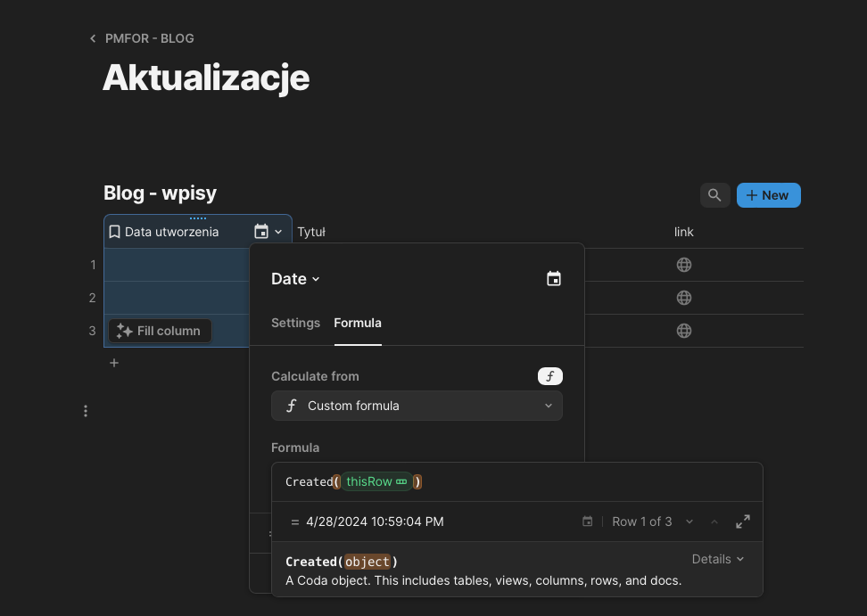867x616 pixels.
Task: Expand the formula editor to full screen
Action: [742, 522]
